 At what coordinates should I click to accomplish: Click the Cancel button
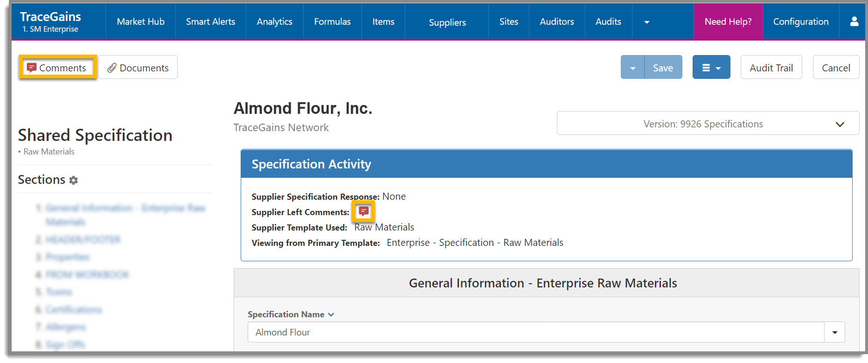(836, 68)
